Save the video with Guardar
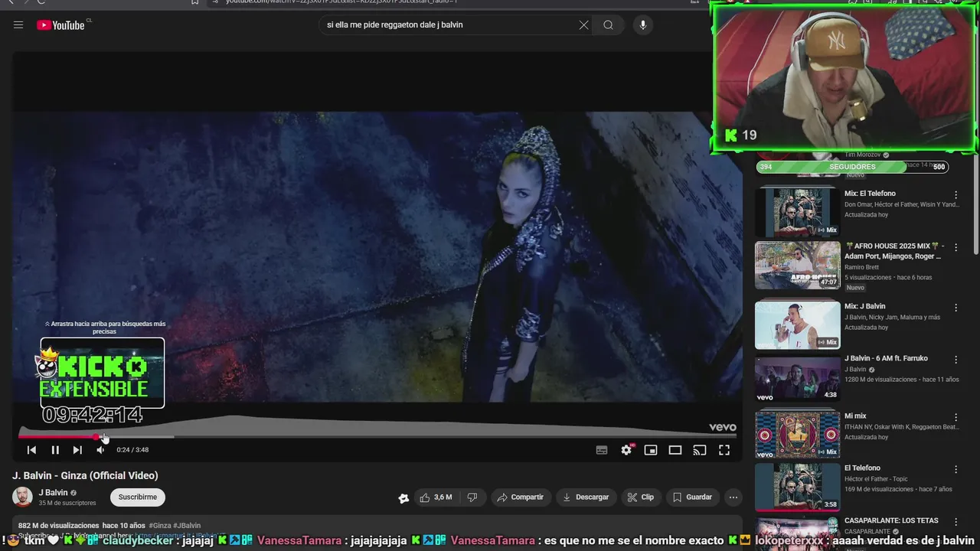The width and height of the screenshot is (980, 551). click(x=692, y=497)
